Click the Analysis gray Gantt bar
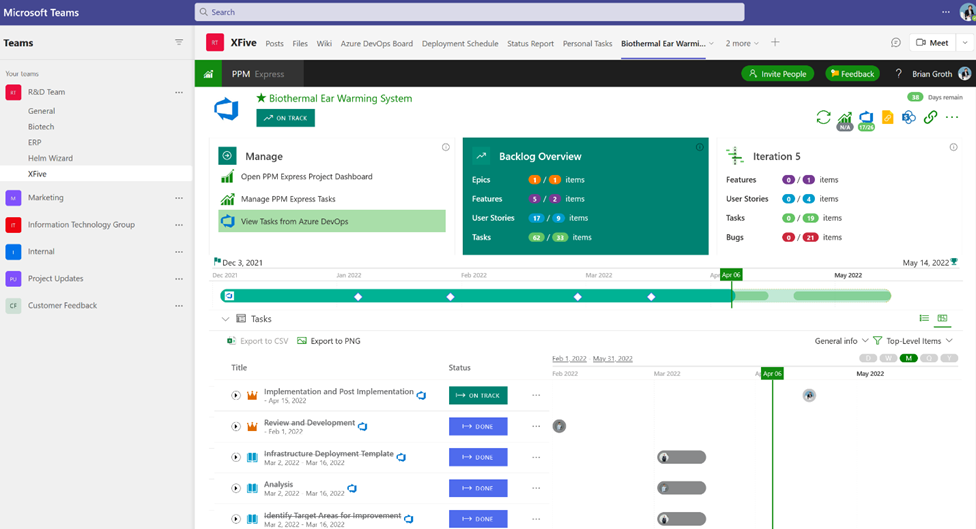Screen dimensions: 976x529 click(x=682, y=488)
